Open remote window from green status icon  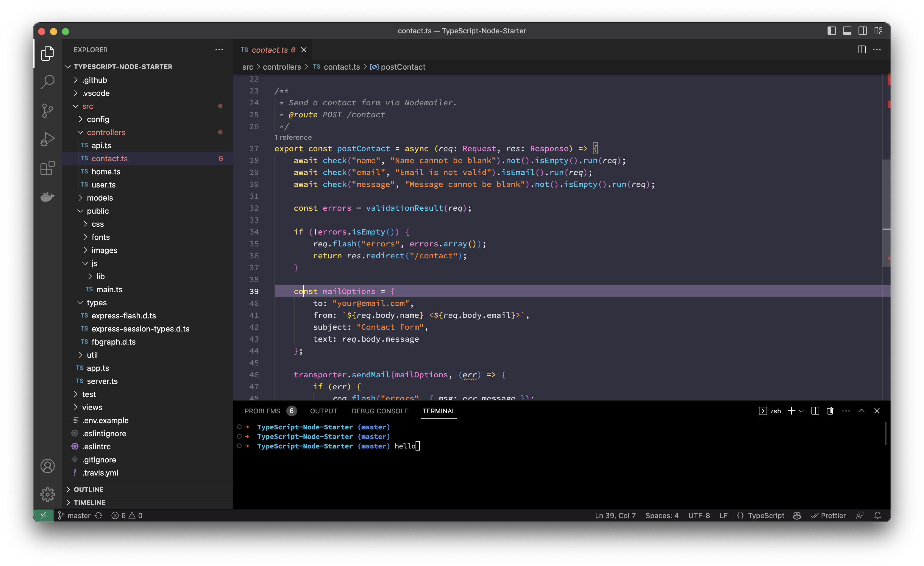point(43,516)
